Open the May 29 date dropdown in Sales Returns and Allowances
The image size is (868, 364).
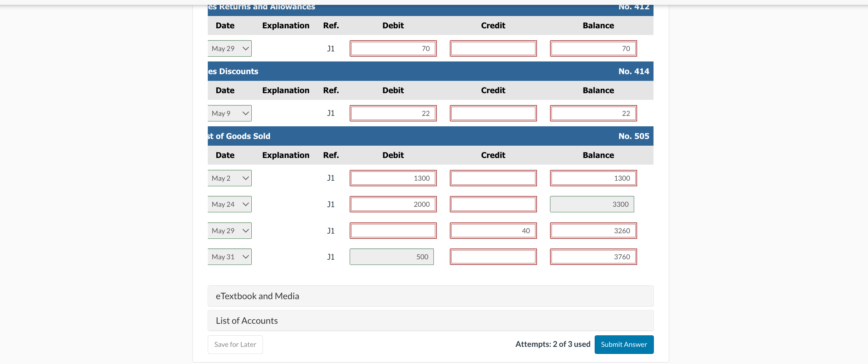coord(230,48)
